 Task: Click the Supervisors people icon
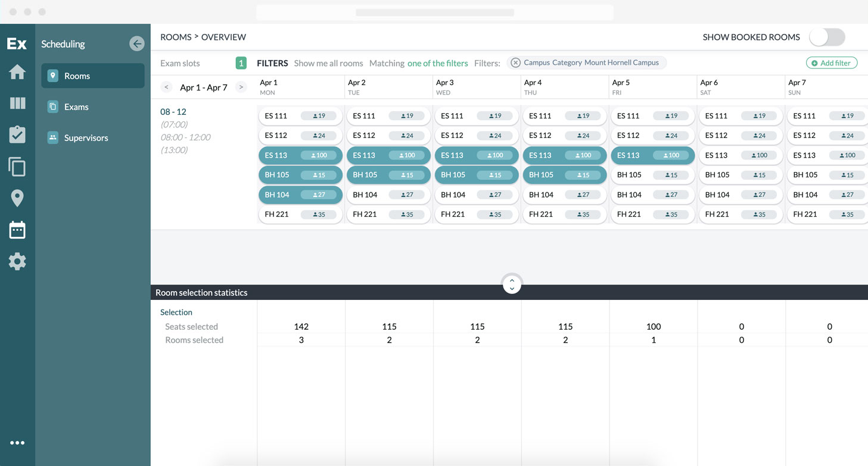tap(52, 137)
